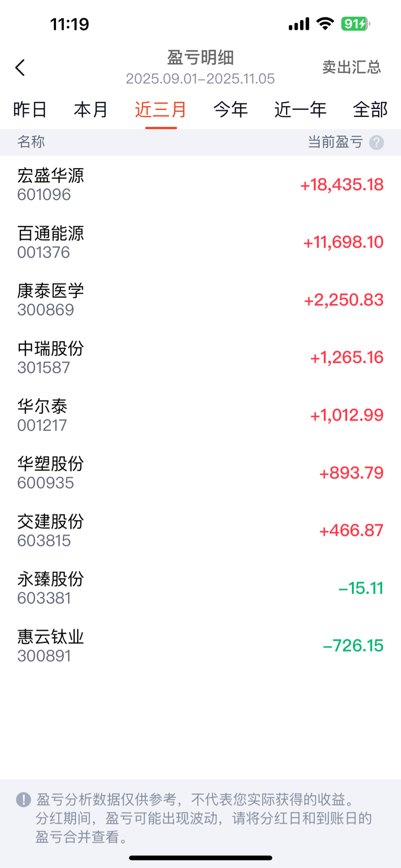Tap the back arrow icon
Screen dimensions: 401x868
coord(20,67)
